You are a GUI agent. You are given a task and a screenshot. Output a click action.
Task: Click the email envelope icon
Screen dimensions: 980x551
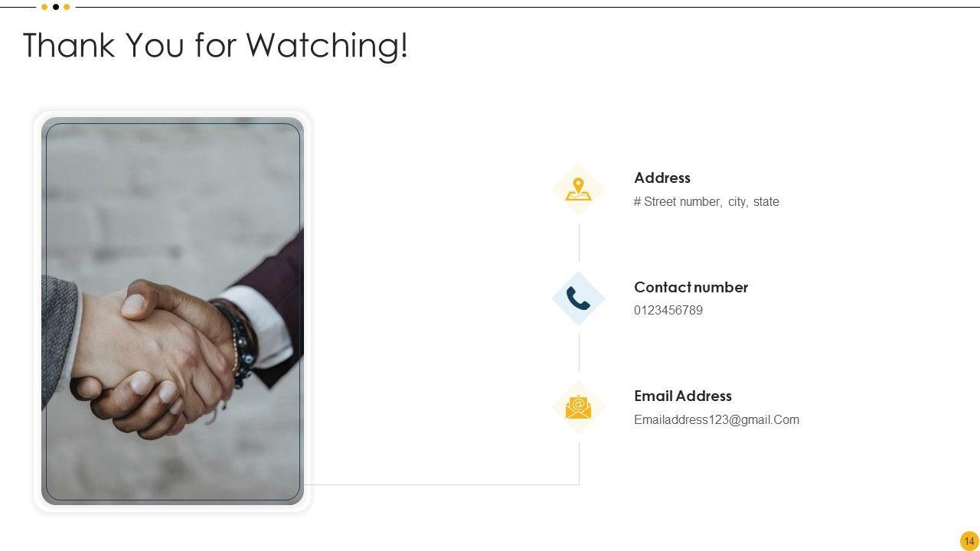(578, 407)
